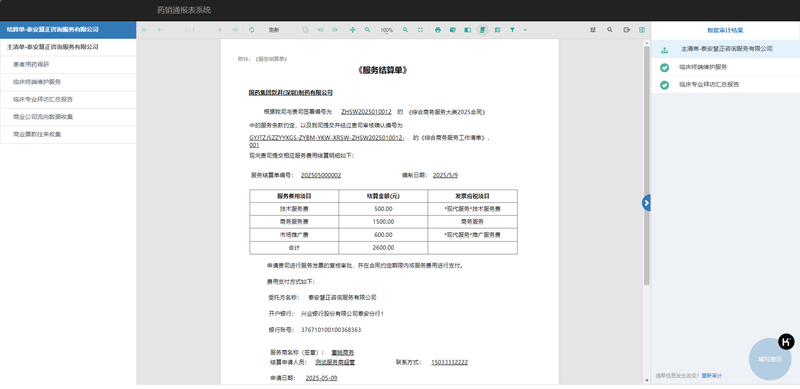Image resolution: width=800 pixels, height=389 pixels.
Task: Click the page number field 1 / 1
Action: [190, 30]
